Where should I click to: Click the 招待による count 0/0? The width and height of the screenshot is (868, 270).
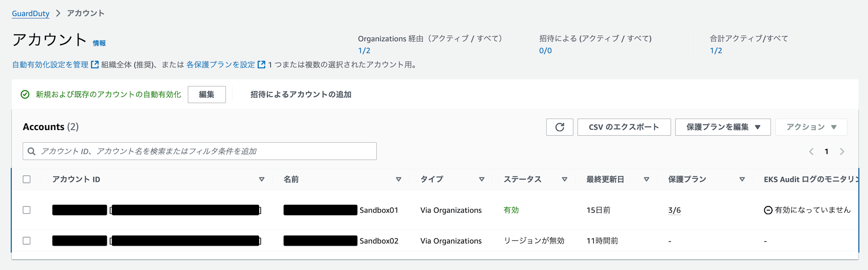point(546,50)
